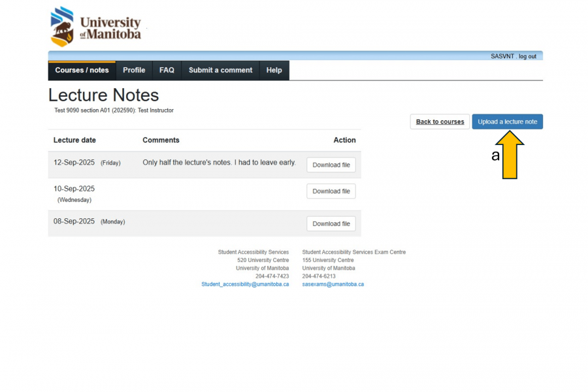Open the Submit a comment page
588x392 pixels.
click(220, 70)
